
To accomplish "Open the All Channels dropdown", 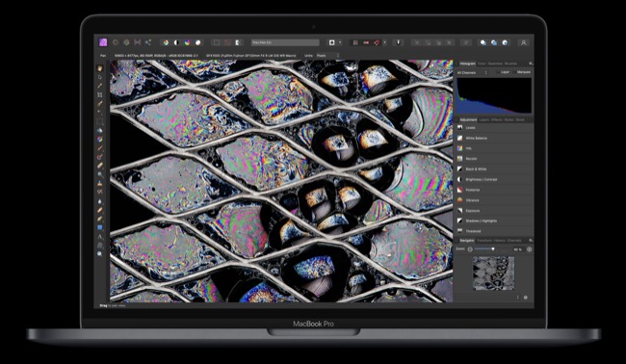I will [x=472, y=72].
